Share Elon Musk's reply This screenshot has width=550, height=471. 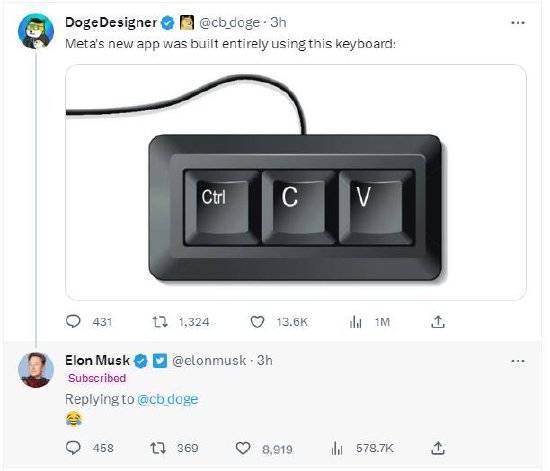point(438,448)
